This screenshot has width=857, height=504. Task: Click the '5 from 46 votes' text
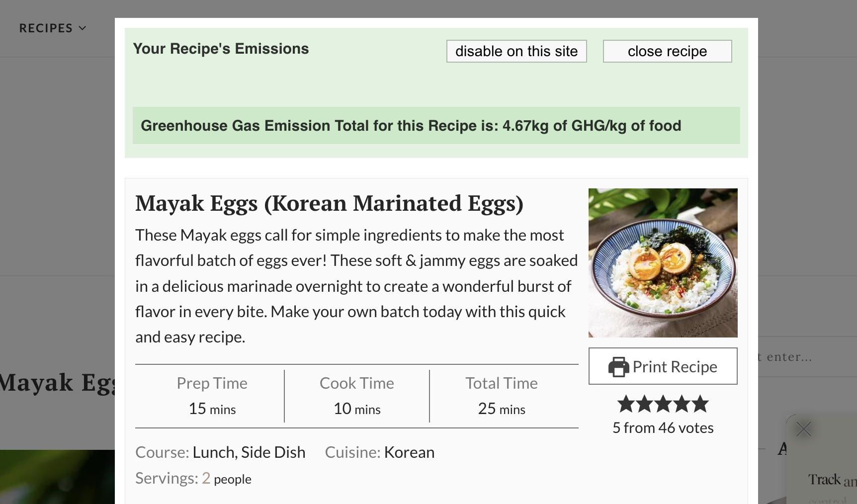pos(663,427)
